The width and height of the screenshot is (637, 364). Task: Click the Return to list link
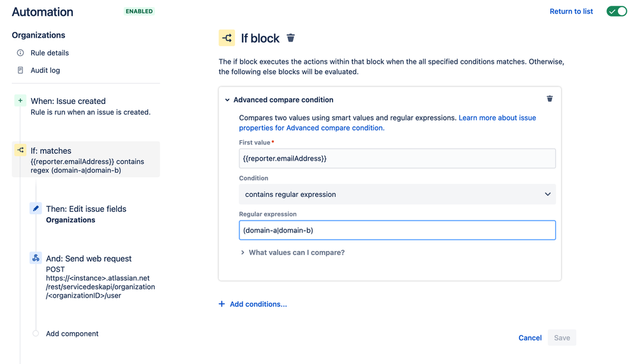[x=571, y=11]
